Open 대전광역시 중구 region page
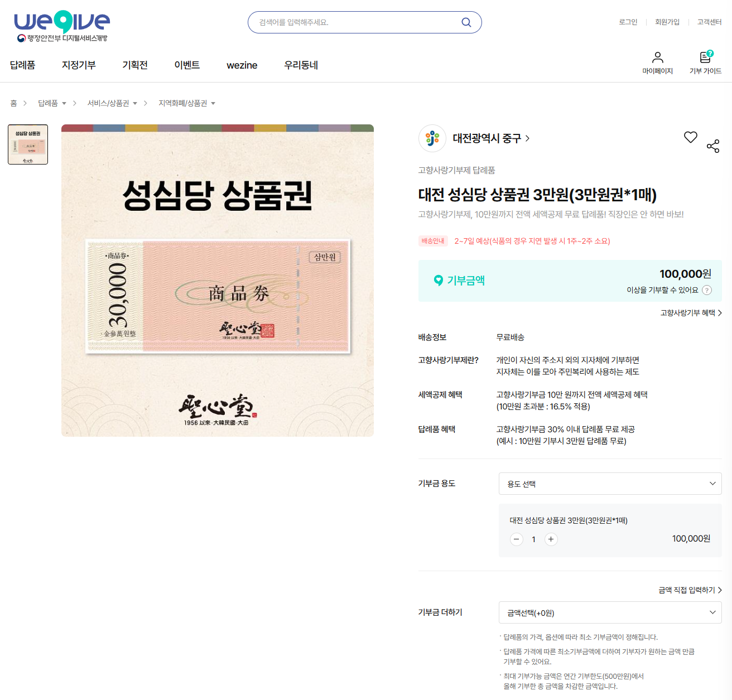This screenshot has width=732, height=700. (x=491, y=138)
